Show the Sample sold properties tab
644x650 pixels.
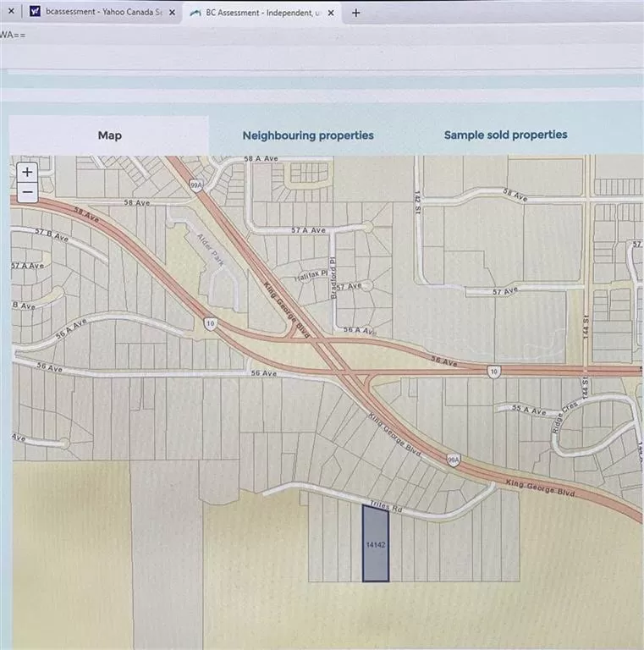(x=505, y=135)
